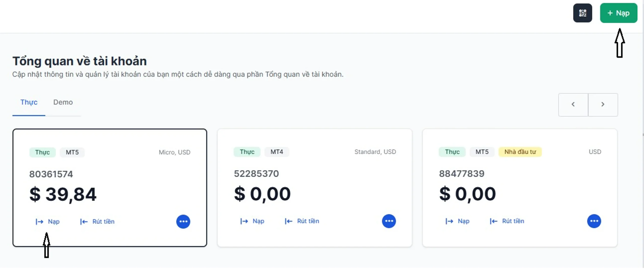The image size is (644, 269).
Task: Withdraw from account 80361574 via Rút tiền
Action: 97,221
